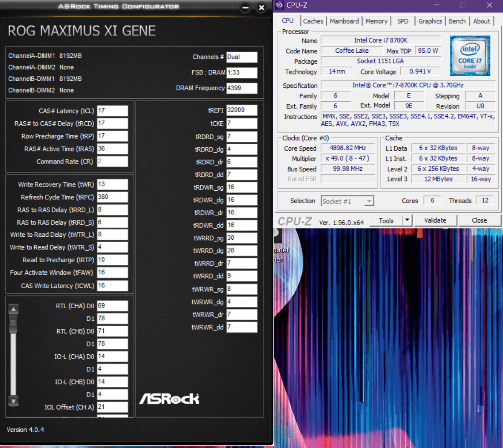Click the tRRD_L value field

coord(112,210)
